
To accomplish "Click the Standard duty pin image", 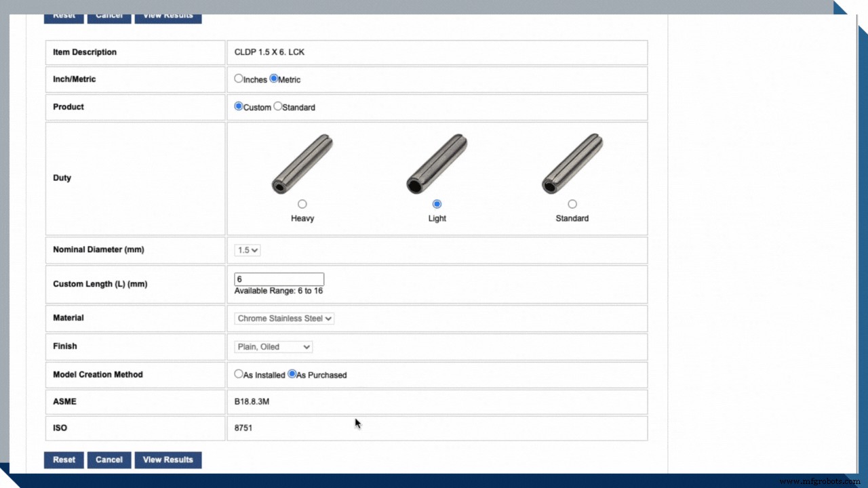I will [572, 164].
